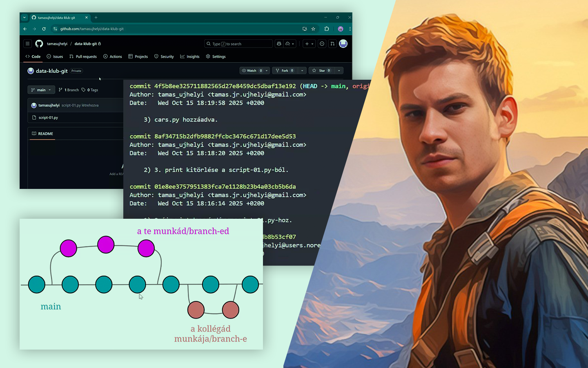The image size is (588, 368).
Task: Click the user avatar in GitHub header
Action: (x=343, y=44)
